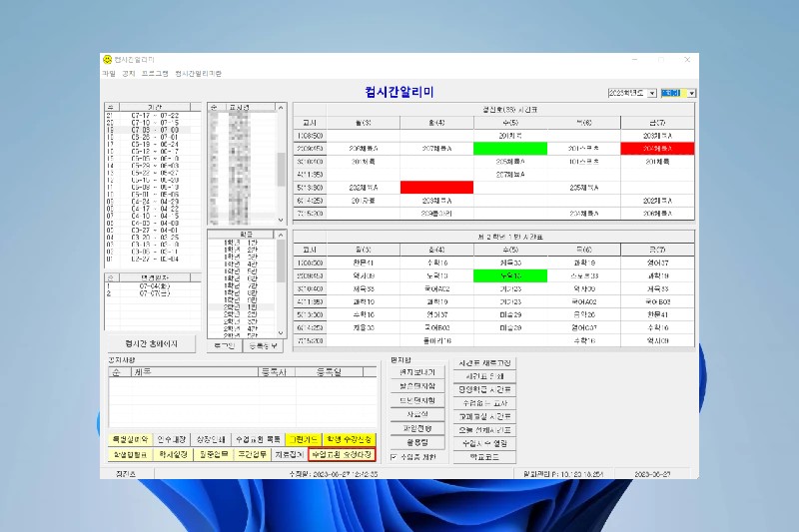Screen dimensions: 799x532
Task: Open the 프로그램 menu
Action: coord(155,74)
